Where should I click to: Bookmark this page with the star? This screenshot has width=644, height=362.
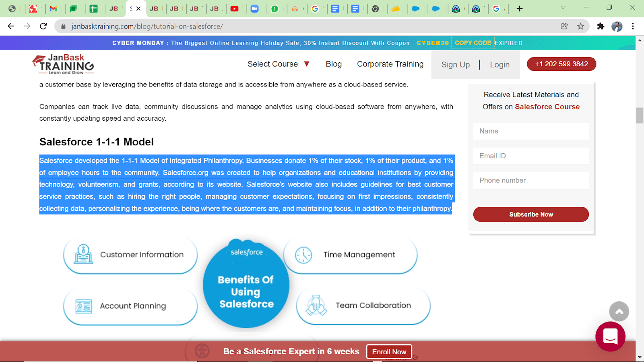click(x=580, y=26)
